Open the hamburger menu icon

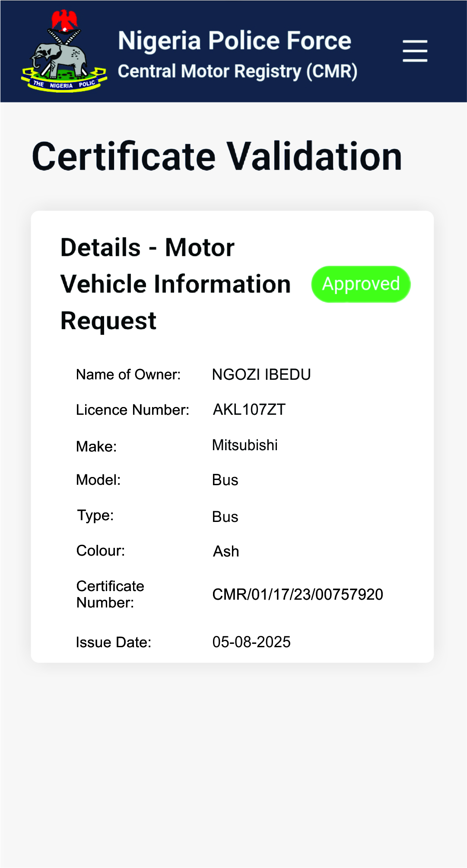coord(415,51)
